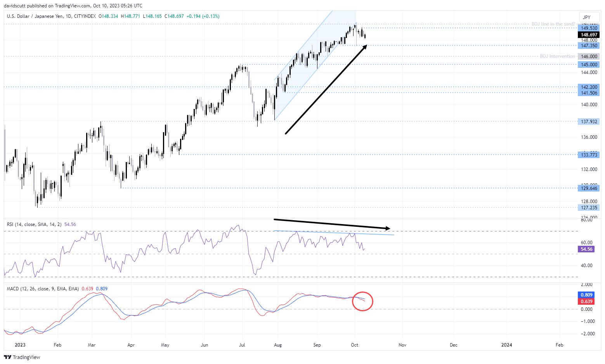Click the close value 'C148.697' in legend
This screenshot has width=605, height=364.
click(174, 16)
